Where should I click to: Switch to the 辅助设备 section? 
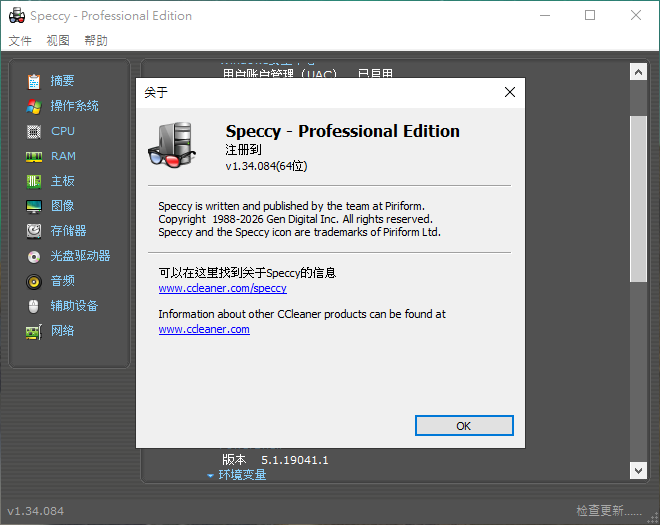[75, 306]
